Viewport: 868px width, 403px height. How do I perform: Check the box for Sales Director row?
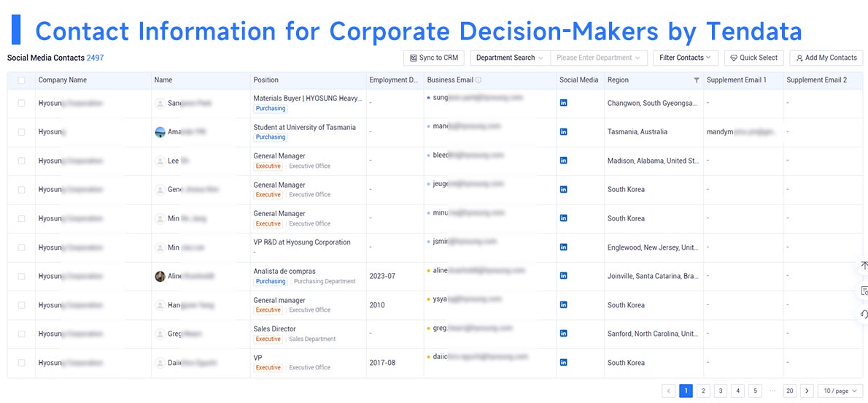tap(22, 334)
